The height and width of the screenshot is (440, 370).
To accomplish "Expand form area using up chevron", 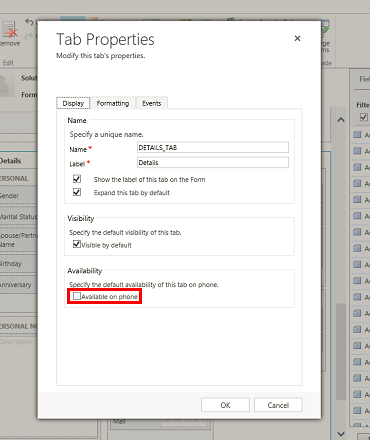I will pos(341,120).
